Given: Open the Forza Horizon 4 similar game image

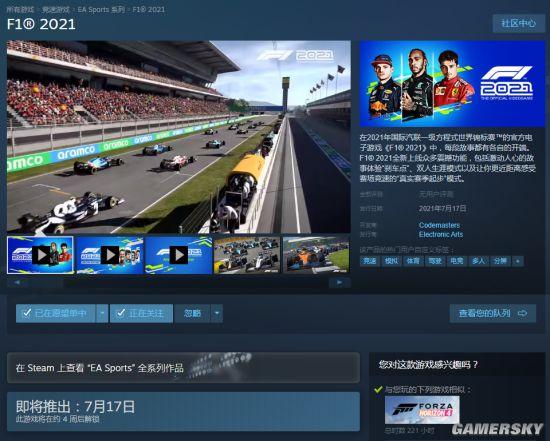Looking at the screenshot, I should [422, 410].
